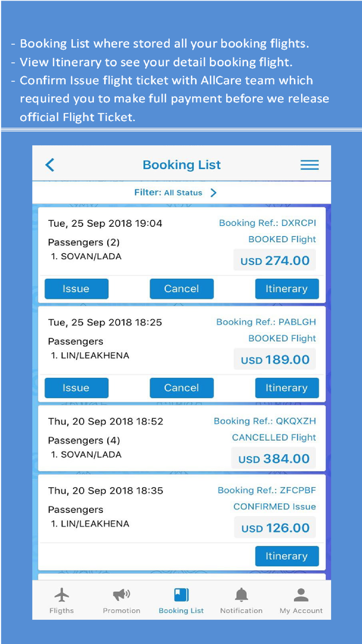
Task: Expand the Filter: All Status chevron
Action: coord(214,193)
